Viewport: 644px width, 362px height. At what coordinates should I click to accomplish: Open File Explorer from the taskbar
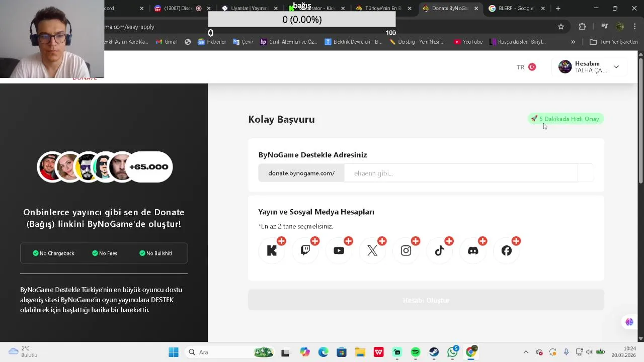(x=360, y=352)
